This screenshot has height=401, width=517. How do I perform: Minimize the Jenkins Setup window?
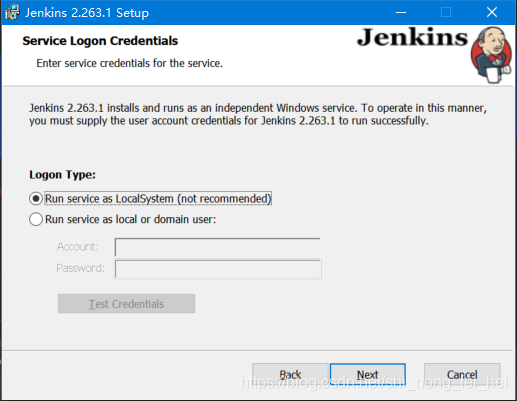401,13
